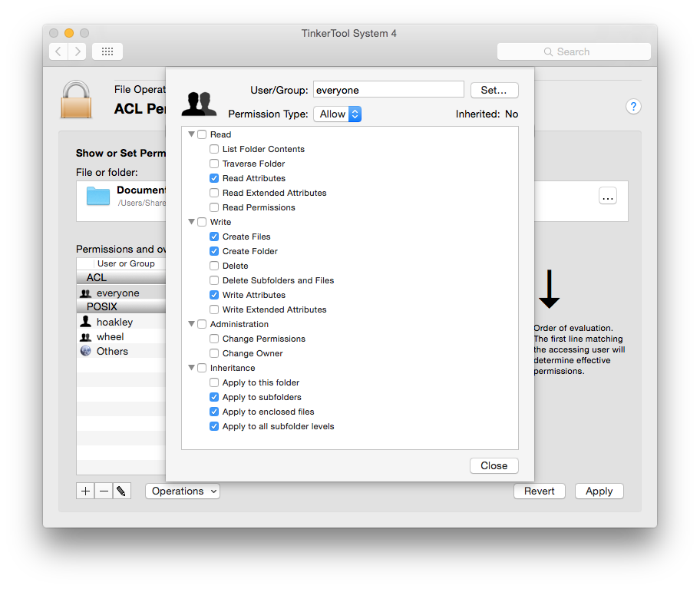The width and height of the screenshot is (700, 589).
Task: Uncheck the Create Files permission
Action: point(215,237)
